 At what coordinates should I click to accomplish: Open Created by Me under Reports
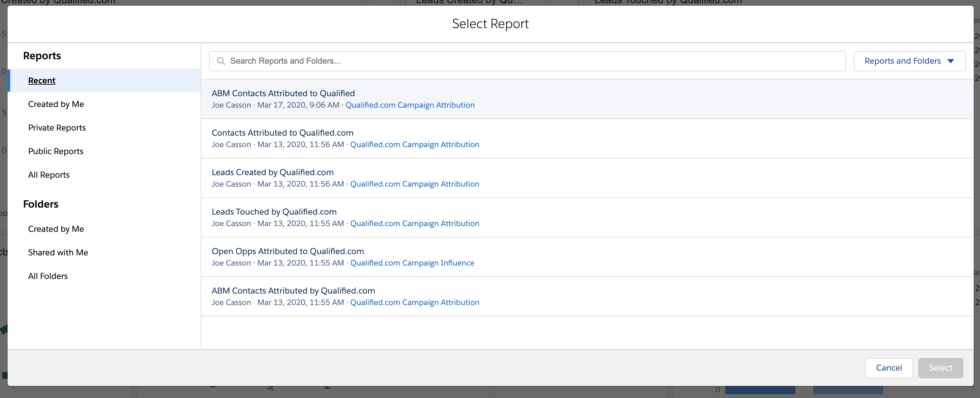pos(56,104)
